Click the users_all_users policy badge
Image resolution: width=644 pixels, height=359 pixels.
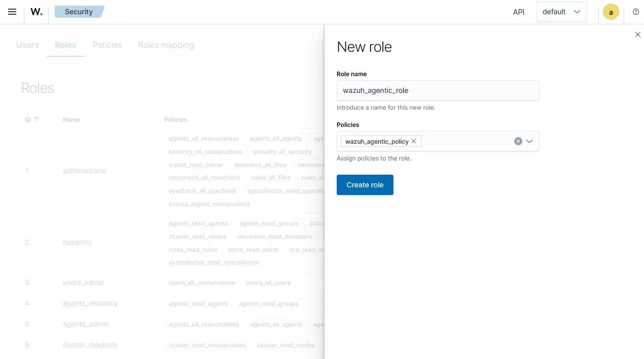tap(268, 283)
